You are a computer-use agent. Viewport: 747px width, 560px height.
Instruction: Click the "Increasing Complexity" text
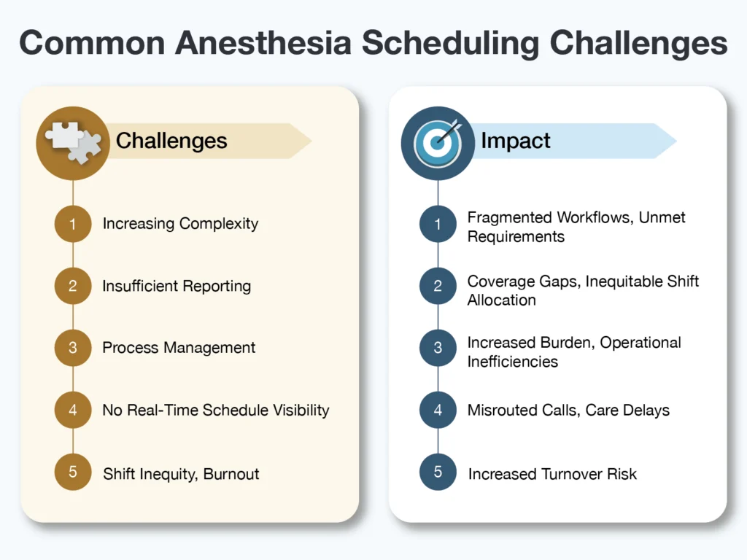point(180,224)
